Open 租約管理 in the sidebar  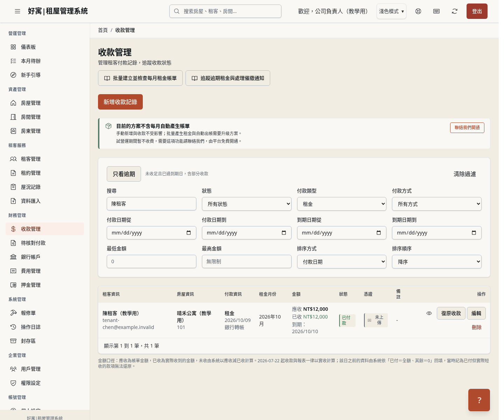tap(45, 173)
